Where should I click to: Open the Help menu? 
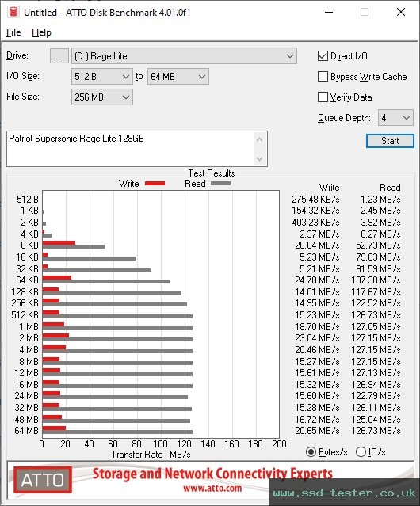point(41,32)
